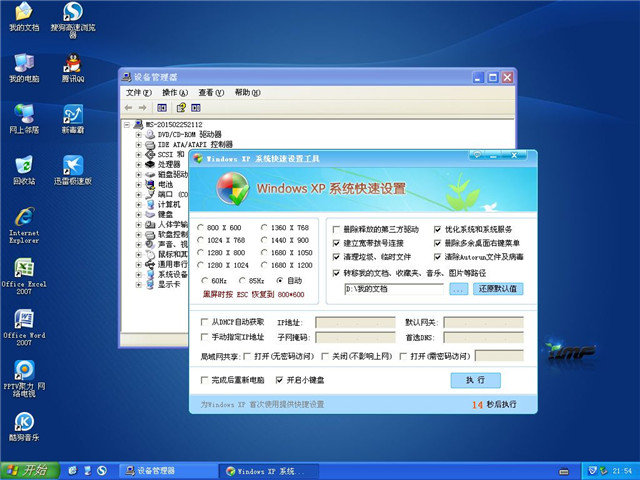
Task: Click the feedback bubble icon in setup tool title bar
Action: tap(477, 155)
